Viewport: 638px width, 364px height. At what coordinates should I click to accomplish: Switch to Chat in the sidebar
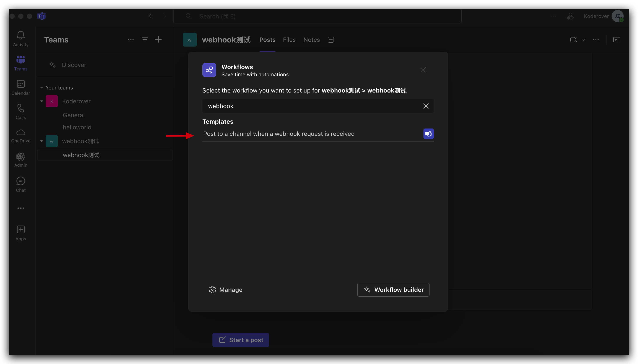(x=21, y=184)
